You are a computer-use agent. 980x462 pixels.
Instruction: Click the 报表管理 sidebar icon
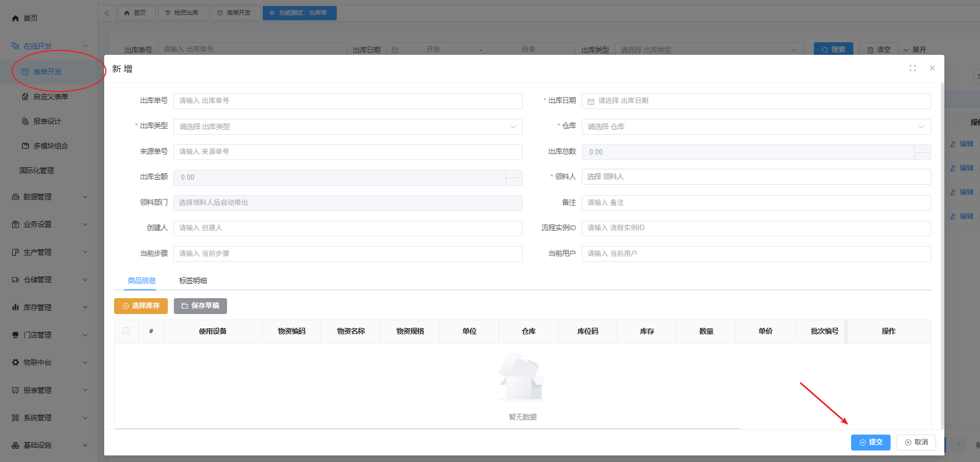tap(15, 390)
